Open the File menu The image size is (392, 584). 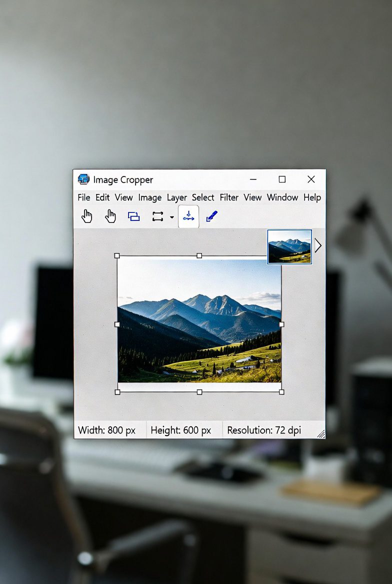[x=84, y=197]
